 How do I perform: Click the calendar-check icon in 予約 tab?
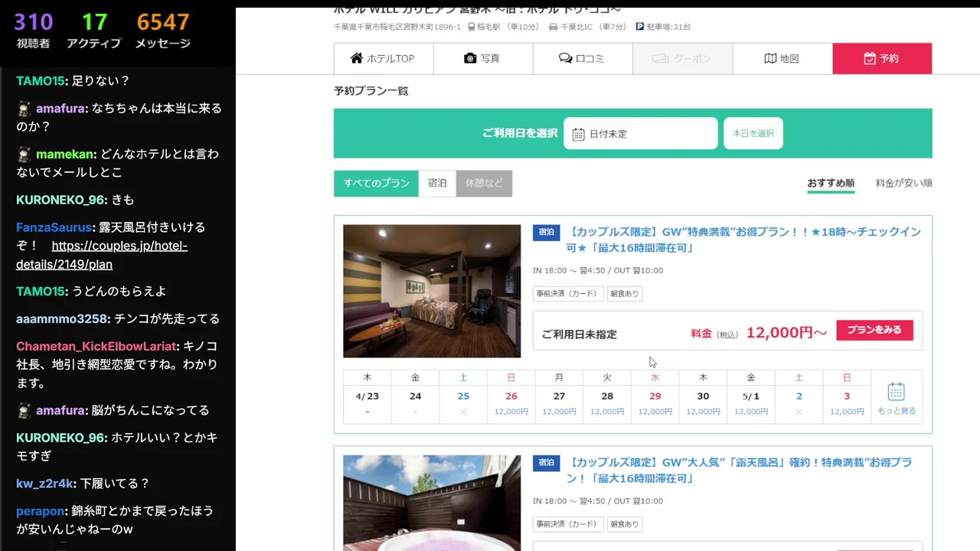(869, 58)
